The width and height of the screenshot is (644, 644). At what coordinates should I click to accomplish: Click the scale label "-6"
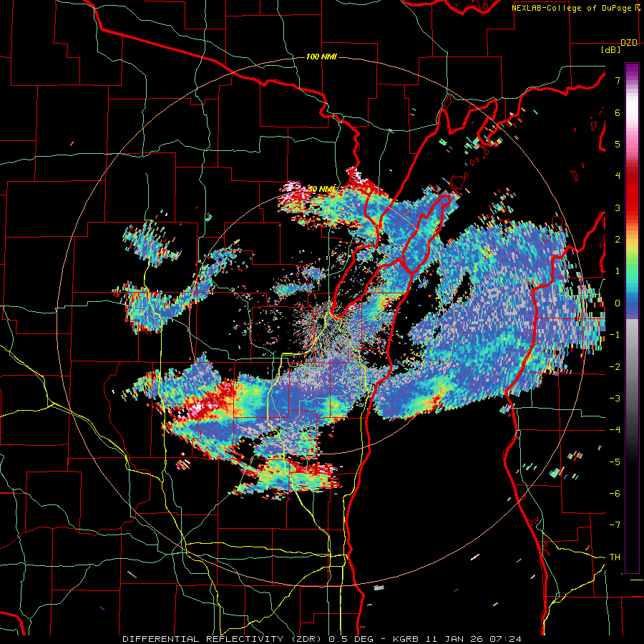(615, 493)
